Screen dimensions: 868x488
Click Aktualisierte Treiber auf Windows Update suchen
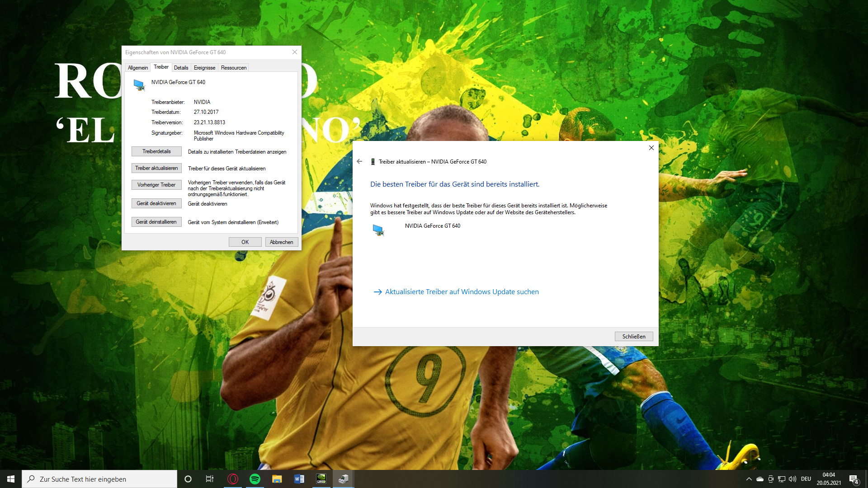[462, 292]
